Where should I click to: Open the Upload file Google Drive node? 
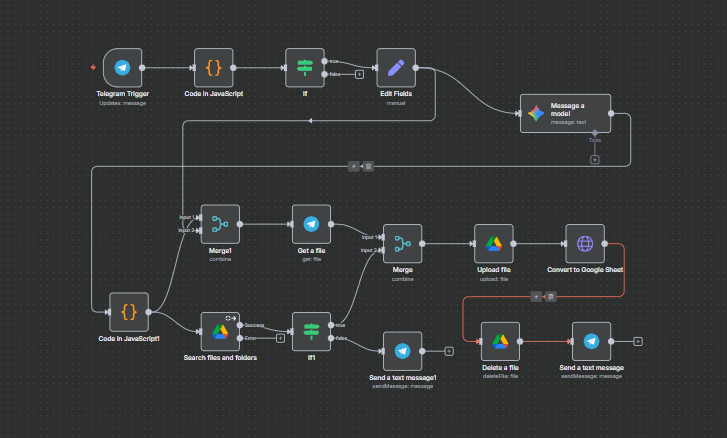493,243
